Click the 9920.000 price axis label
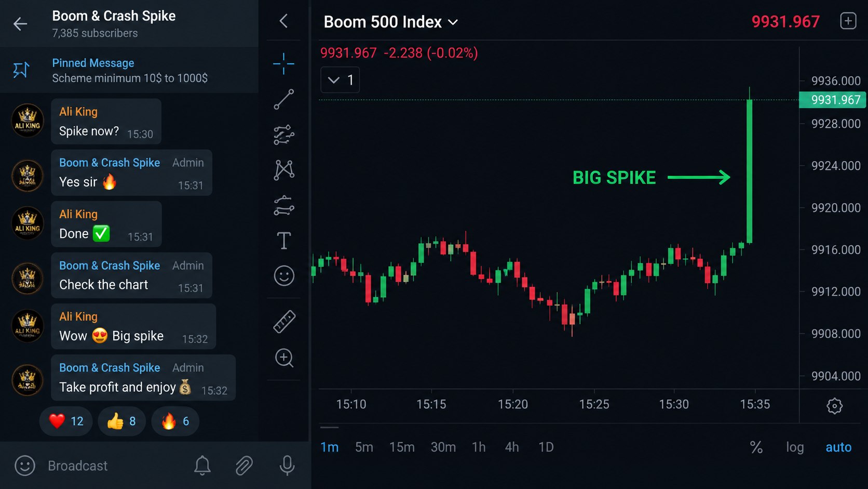This screenshot has width=868, height=489. (x=836, y=208)
